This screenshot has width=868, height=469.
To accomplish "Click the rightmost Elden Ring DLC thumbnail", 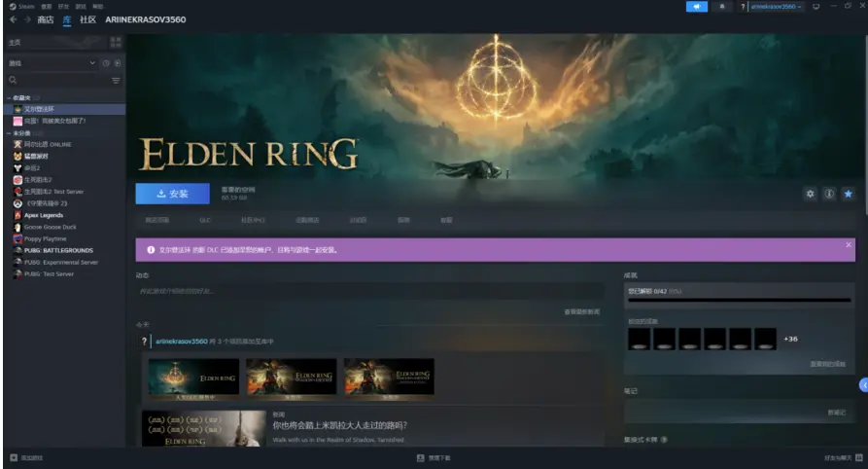I will click(x=389, y=379).
